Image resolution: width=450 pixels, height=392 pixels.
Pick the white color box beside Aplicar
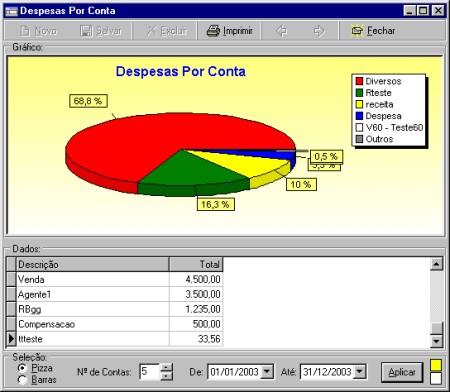pos(436,378)
